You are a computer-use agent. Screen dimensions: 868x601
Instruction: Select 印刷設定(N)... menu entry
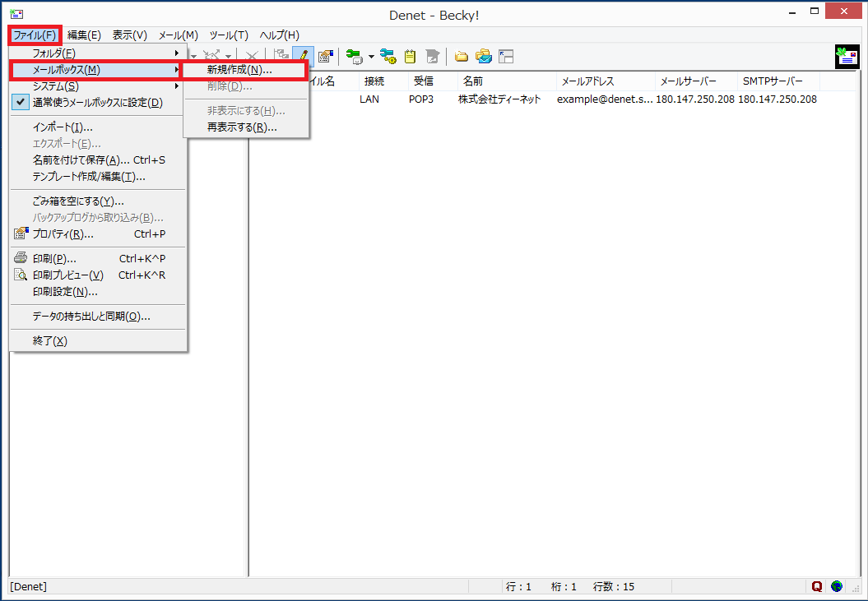coord(98,292)
